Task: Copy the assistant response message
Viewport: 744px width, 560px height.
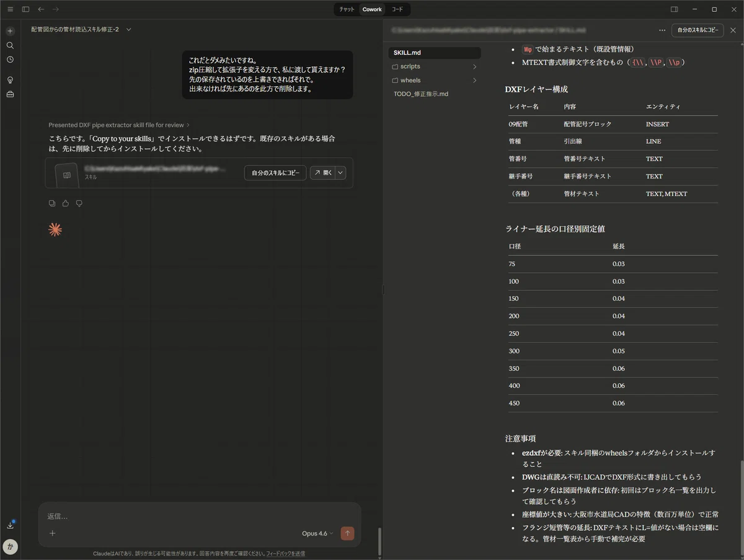Action: tap(52, 203)
